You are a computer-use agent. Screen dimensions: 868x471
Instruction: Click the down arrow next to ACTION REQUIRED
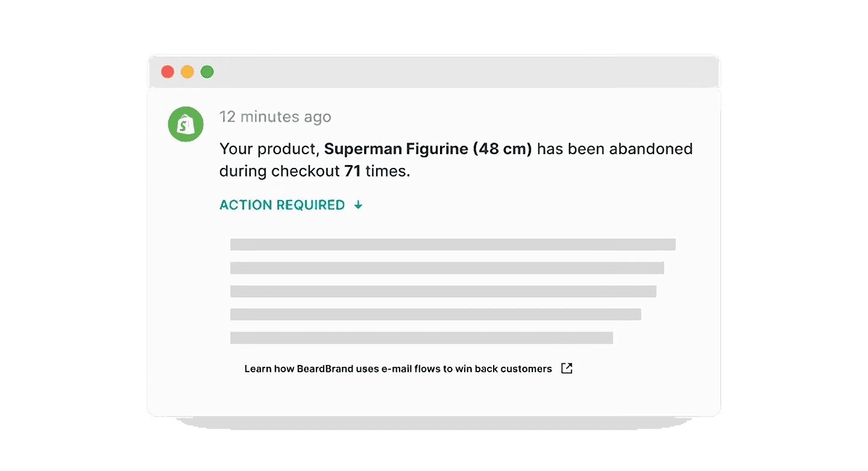click(x=358, y=205)
